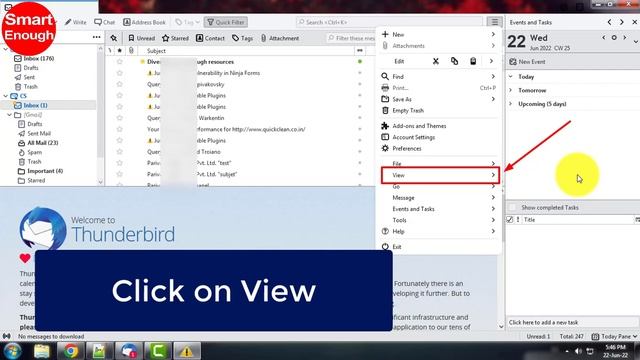Image resolution: width=640 pixels, height=360 pixels.
Task: Expand the Tomorrow events section
Action: tap(511, 90)
